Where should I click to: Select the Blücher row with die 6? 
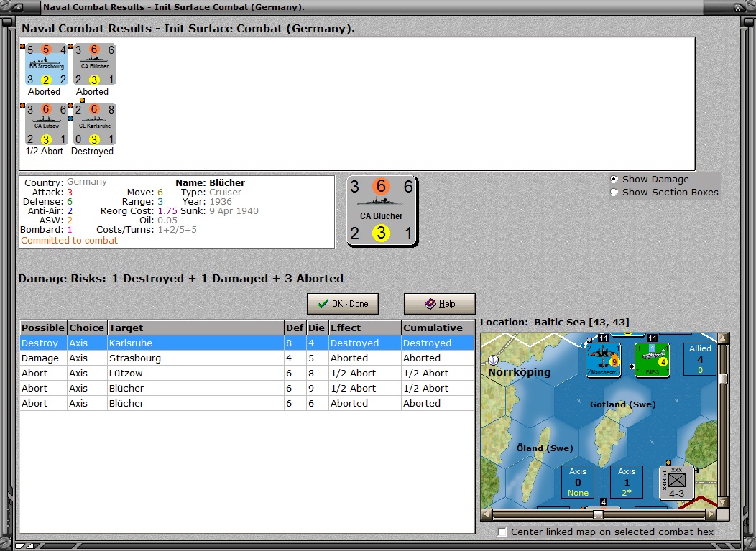coord(247,403)
